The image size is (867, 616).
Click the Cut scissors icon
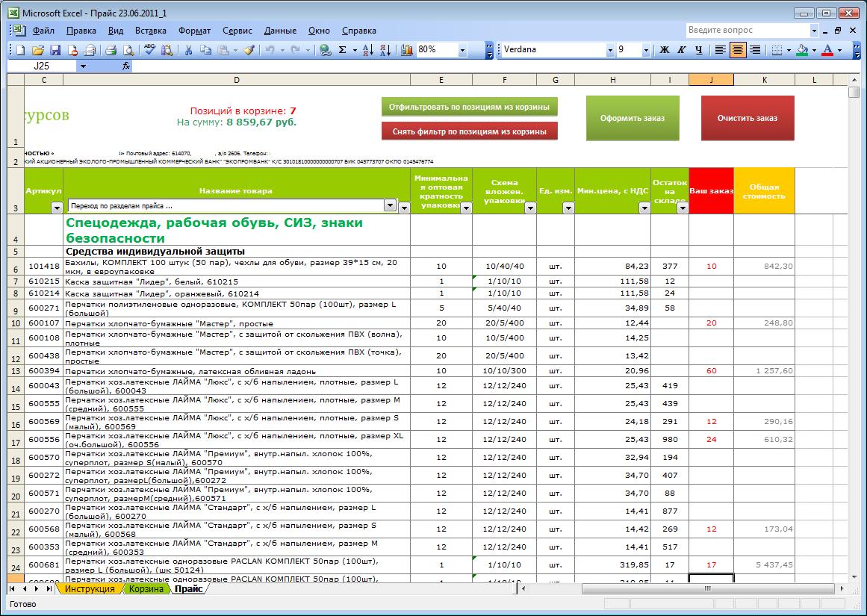(x=188, y=50)
